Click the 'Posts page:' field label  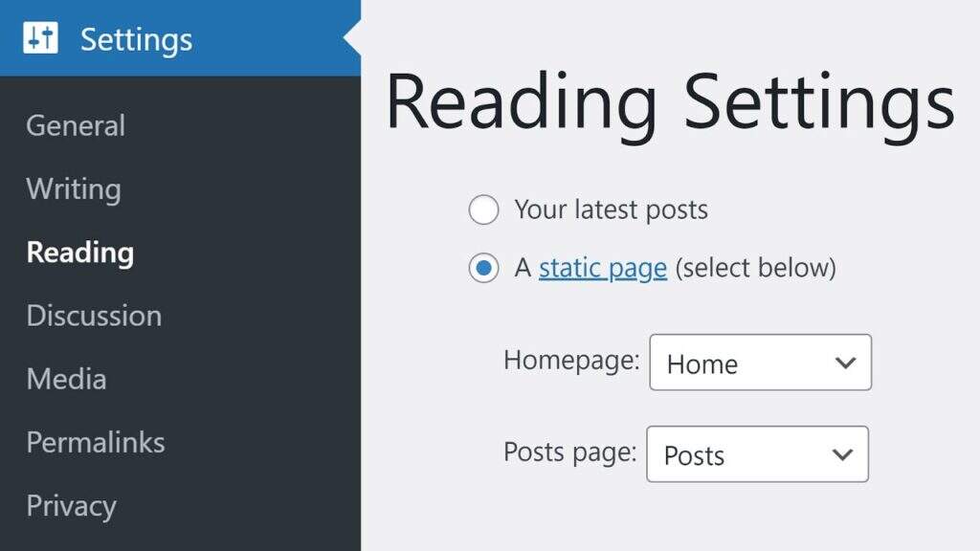569,452
